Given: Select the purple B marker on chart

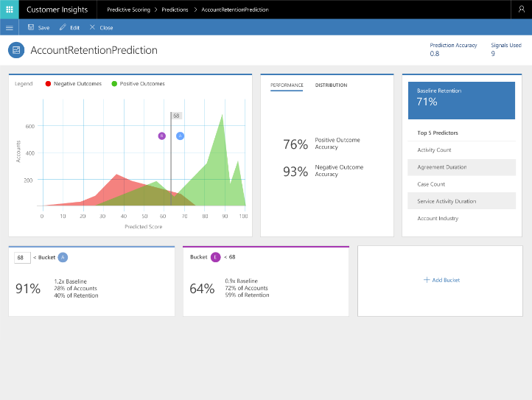Looking at the screenshot, I should coord(161,136).
